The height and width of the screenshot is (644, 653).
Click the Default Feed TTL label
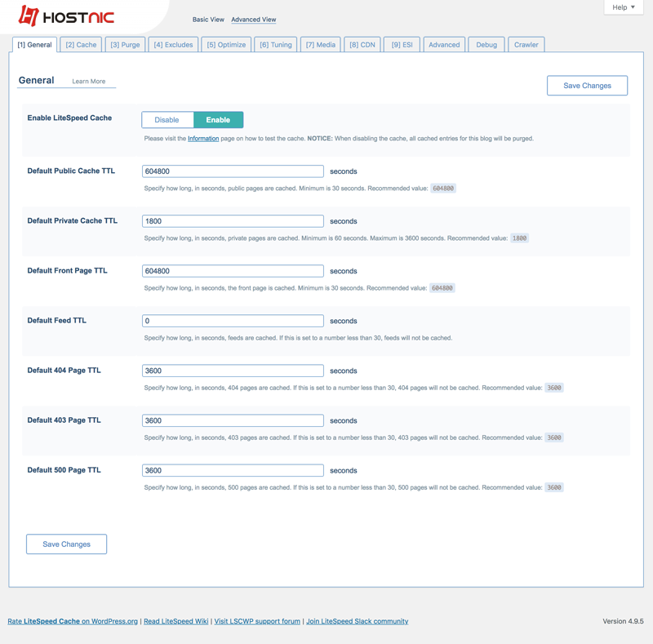pos(56,320)
